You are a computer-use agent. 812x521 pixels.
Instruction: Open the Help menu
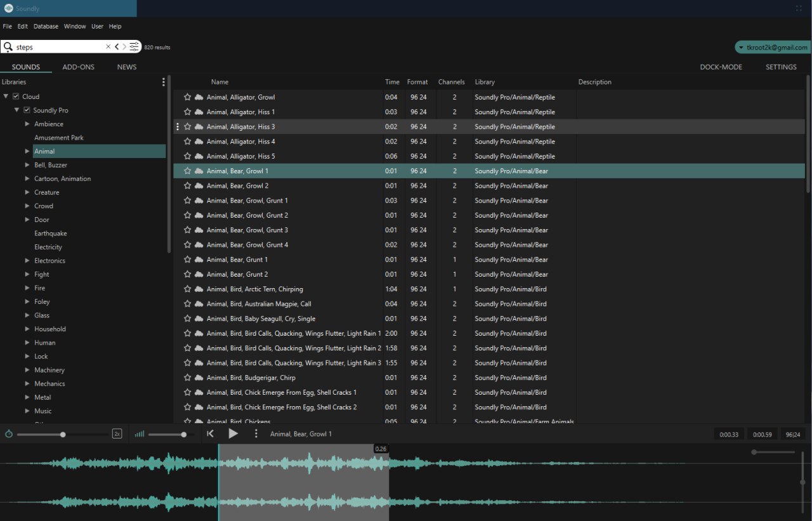(x=115, y=27)
